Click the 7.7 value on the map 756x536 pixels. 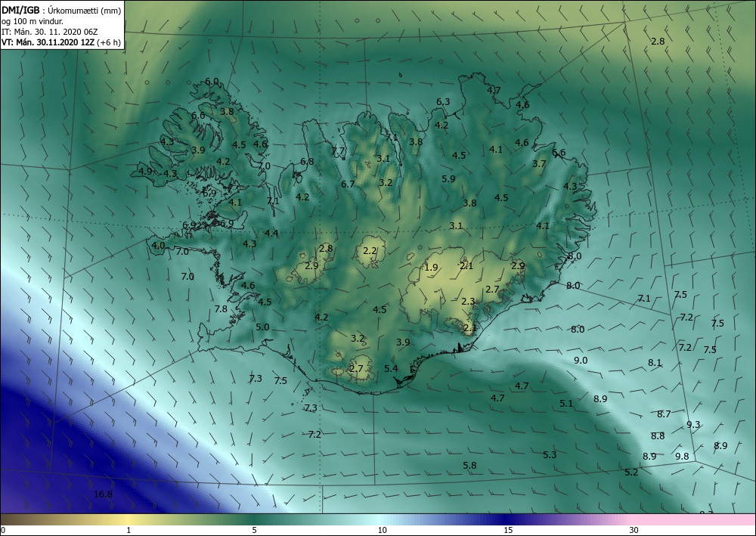[339, 151]
